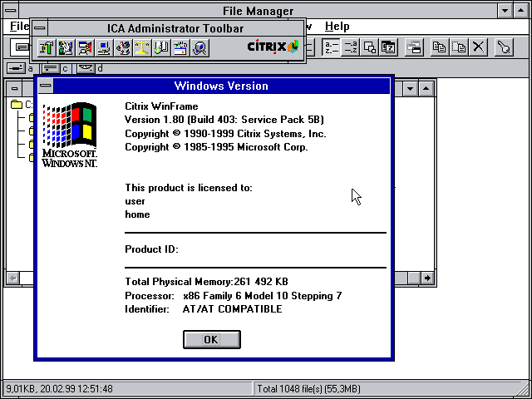This screenshot has height=399, width=532.
Task: Click the book icon in ICA toolbar
Action: (x=161, y=48)
